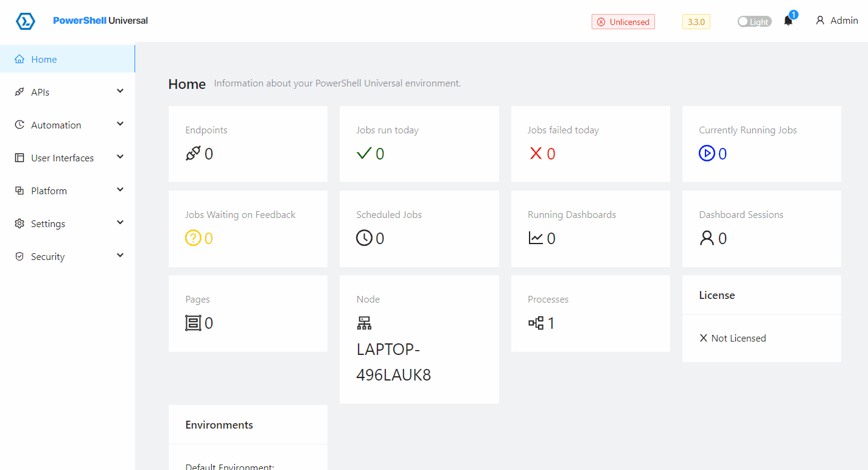This screenshot has width=868, height=470.
Task: Click the Endpoints plug icon on card
Action: 193,154
